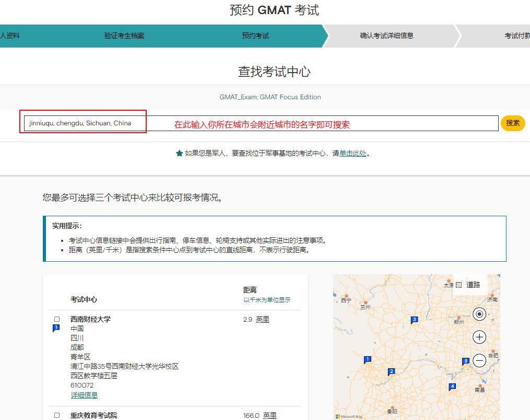Select the 考试付款 step

517,36
